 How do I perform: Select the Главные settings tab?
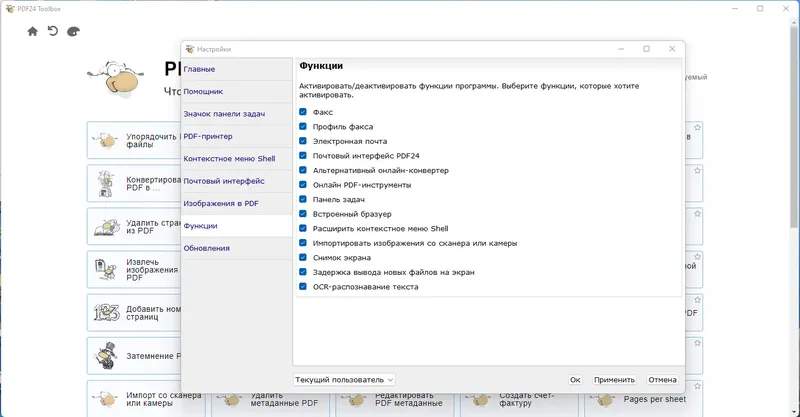click(x=237, y=69)
